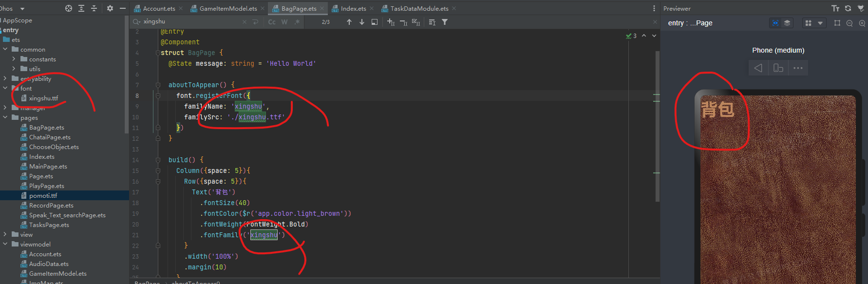Collapse the pages folder
The height and width of the screenshot is (284, 868).
(x=5, y=117)
